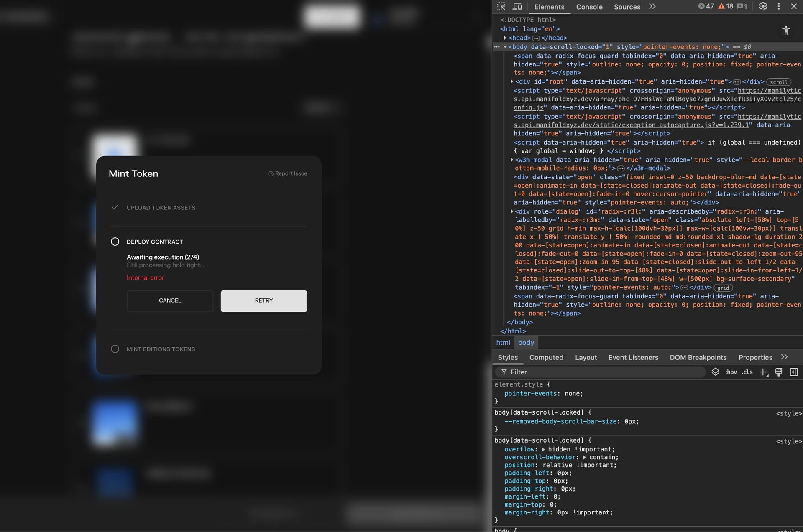Click the styles Filter input field
This screenshot has height=532, width=803.
click(x=602, y=372)
